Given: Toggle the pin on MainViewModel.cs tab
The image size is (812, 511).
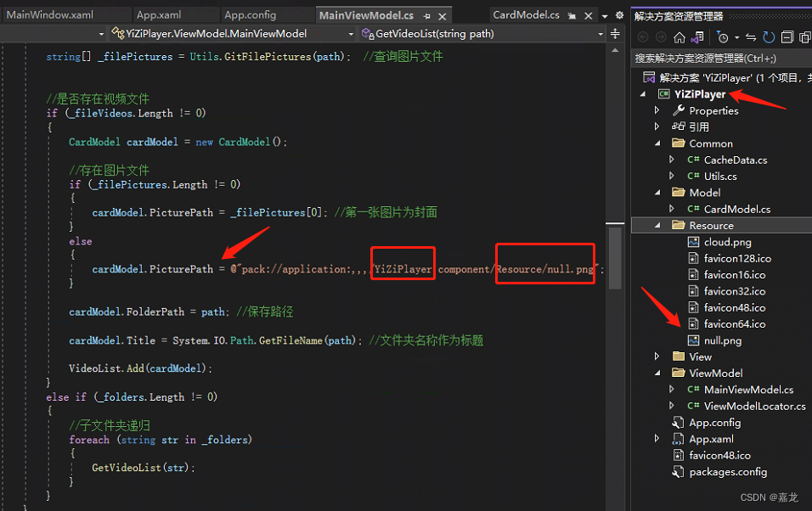Looking at the screenshot, I should [426, 16].
